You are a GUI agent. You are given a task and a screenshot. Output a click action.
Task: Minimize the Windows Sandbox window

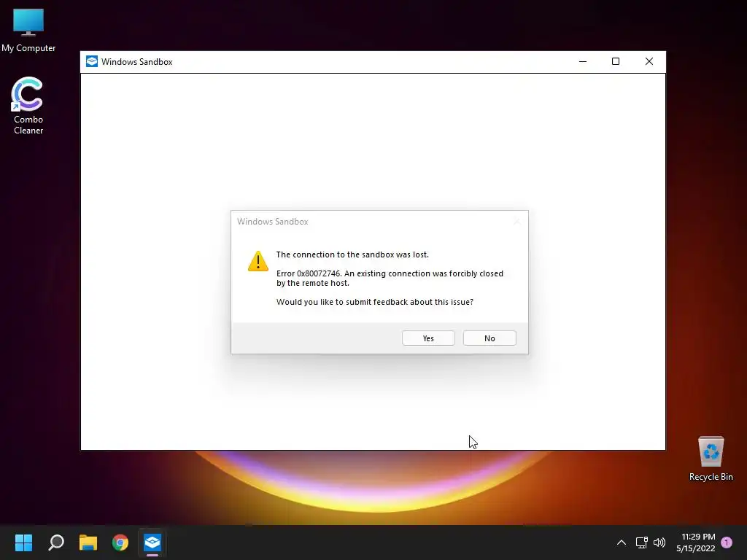(x=583, y=61)
